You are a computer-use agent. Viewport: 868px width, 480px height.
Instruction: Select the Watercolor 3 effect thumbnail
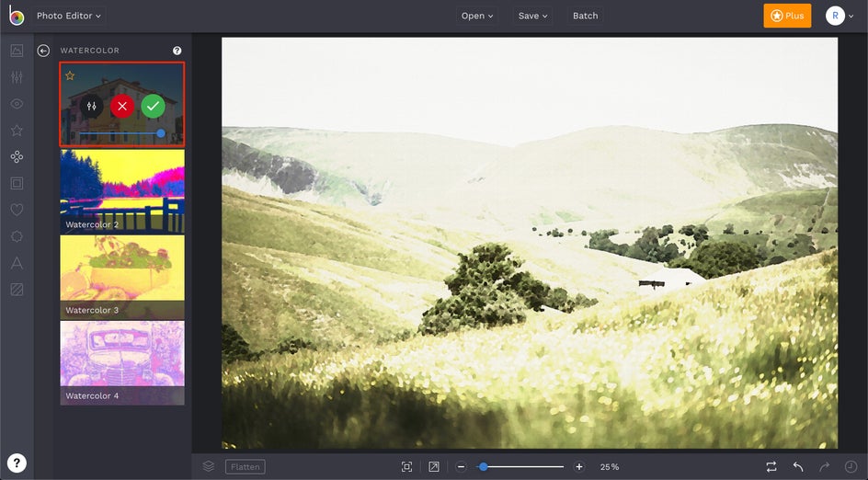pyautogui.click(x=122, y=277)
